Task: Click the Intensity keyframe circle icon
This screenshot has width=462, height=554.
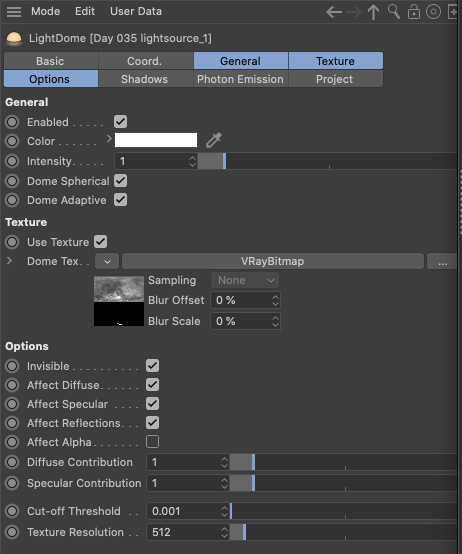Action: coord(12,161)
